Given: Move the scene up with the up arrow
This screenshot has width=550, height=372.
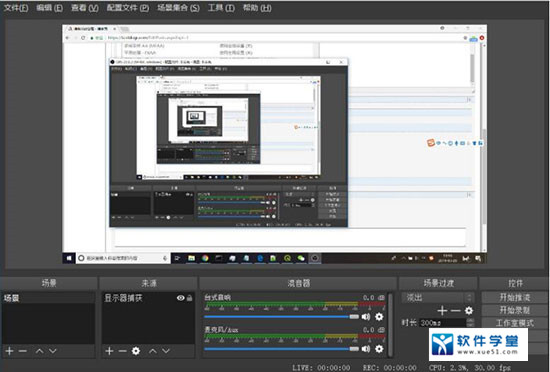Looking at the screenshot, I should (40, 351).
